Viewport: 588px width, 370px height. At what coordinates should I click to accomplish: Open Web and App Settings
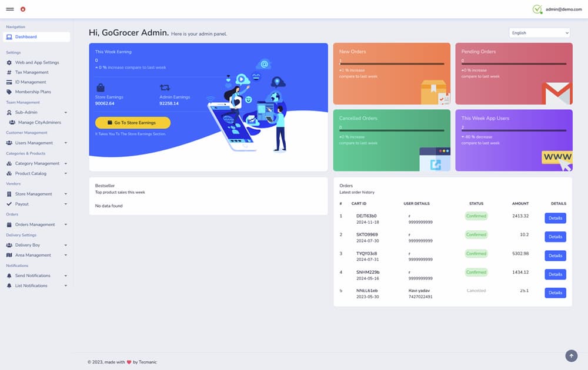pos(36,62)
